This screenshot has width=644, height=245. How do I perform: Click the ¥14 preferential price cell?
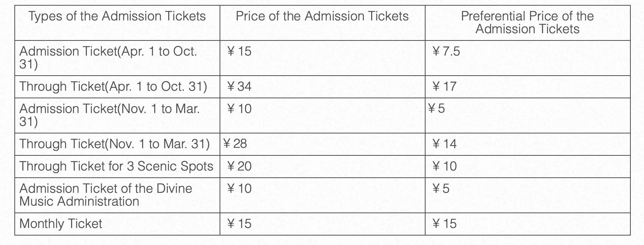[444, 144]
